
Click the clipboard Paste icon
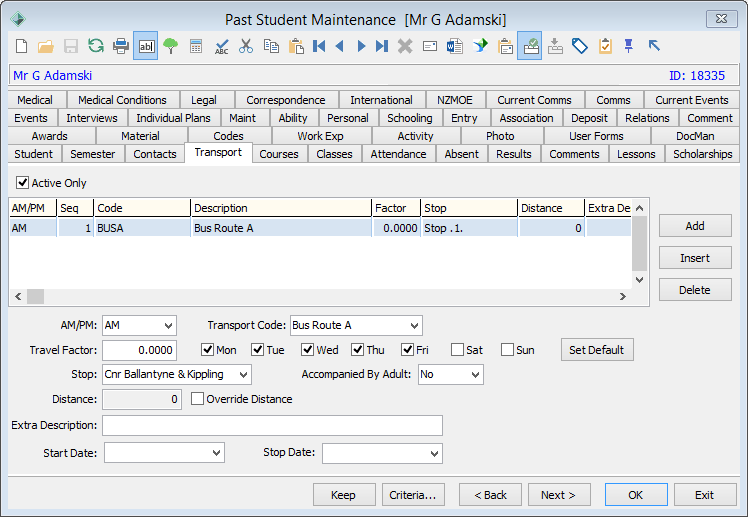pos(296,46)
